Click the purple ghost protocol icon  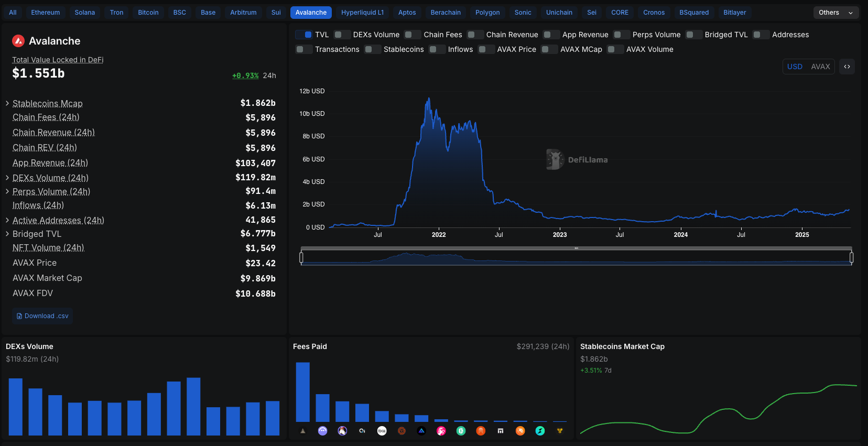(322, 431)
